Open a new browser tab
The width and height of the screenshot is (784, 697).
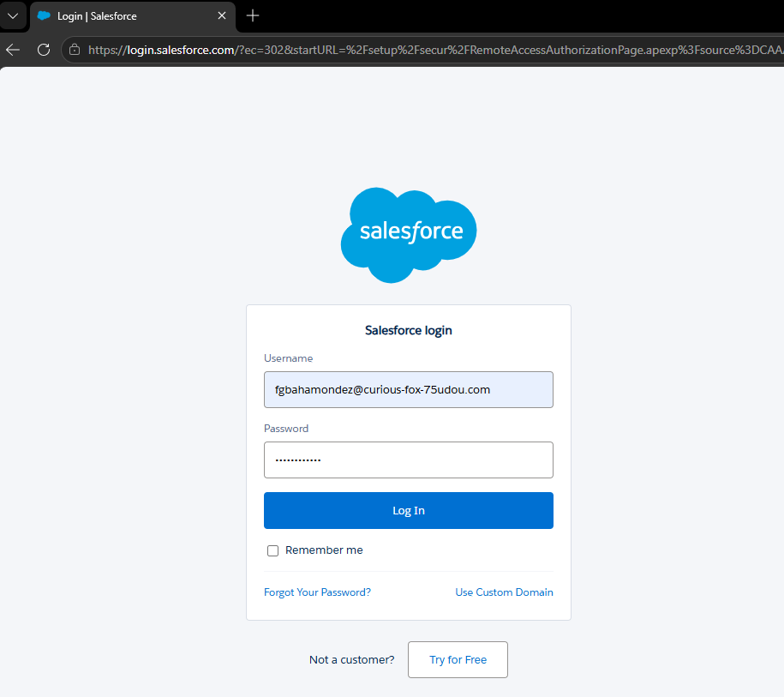coord(253,16)
